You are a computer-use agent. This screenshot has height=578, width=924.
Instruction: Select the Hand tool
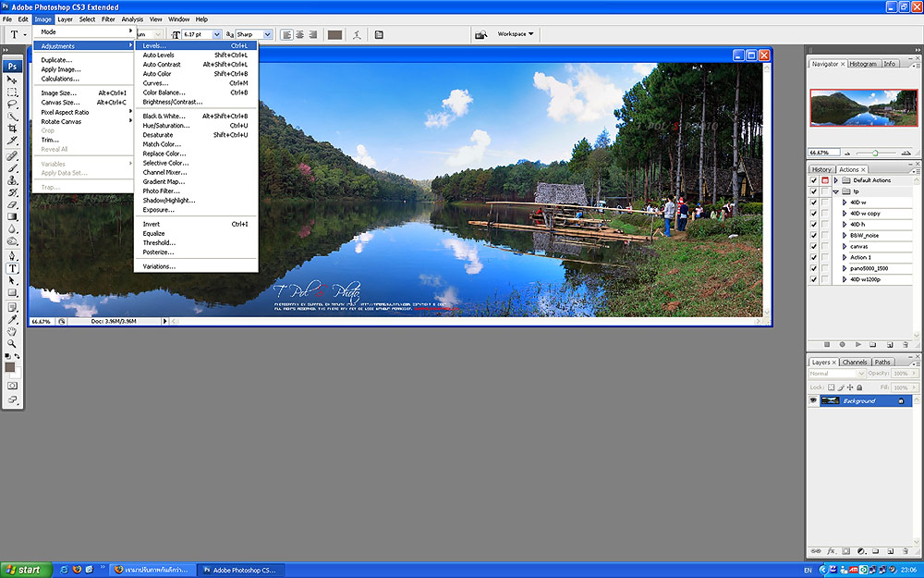(x=13, y=331)
